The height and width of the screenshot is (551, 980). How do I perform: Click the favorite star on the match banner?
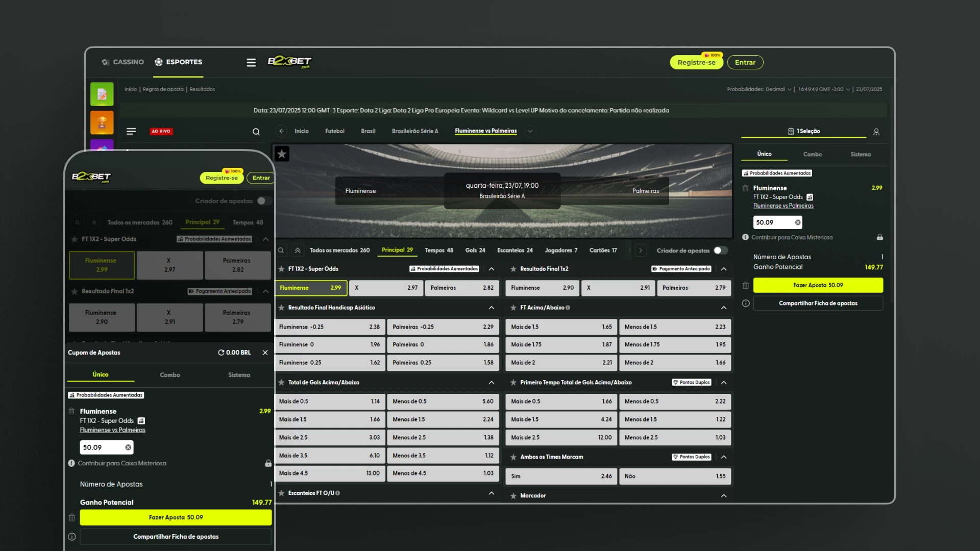282,154
